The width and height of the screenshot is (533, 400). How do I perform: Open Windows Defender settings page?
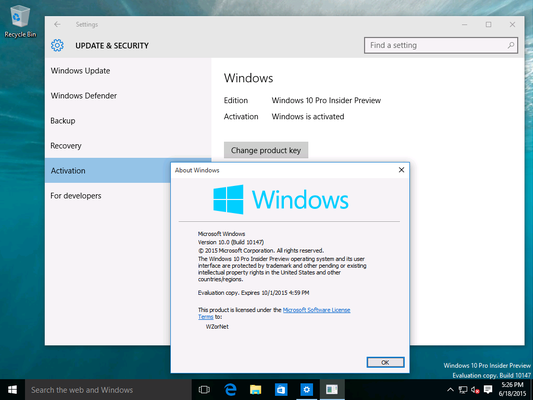[x=128, y=96]
